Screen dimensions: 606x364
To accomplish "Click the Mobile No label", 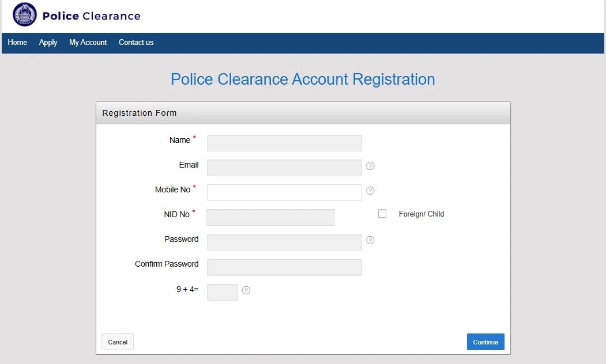I will click(x=173, y=189).
